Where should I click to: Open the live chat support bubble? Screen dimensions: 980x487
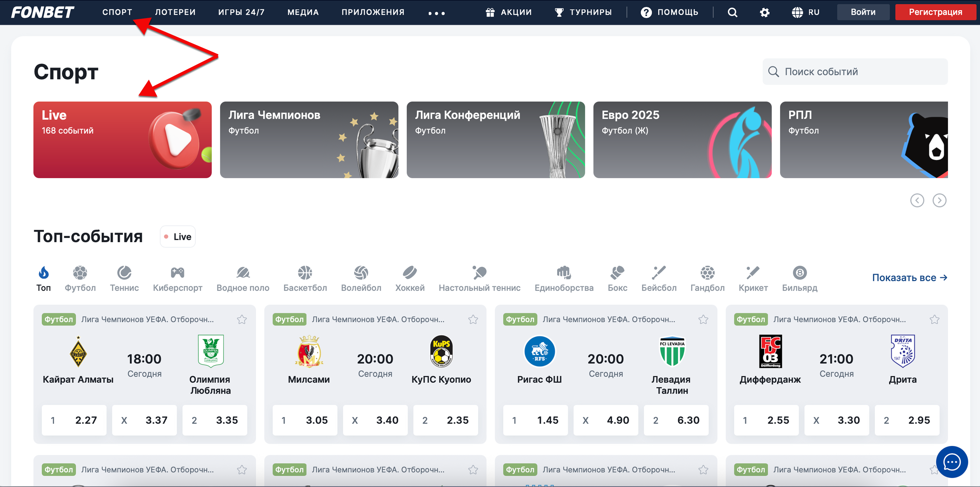pyautogui.click(x=952, y=462)
